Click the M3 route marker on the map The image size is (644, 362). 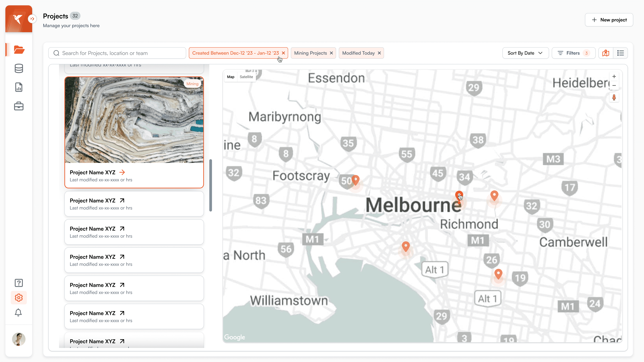point(553,159)
